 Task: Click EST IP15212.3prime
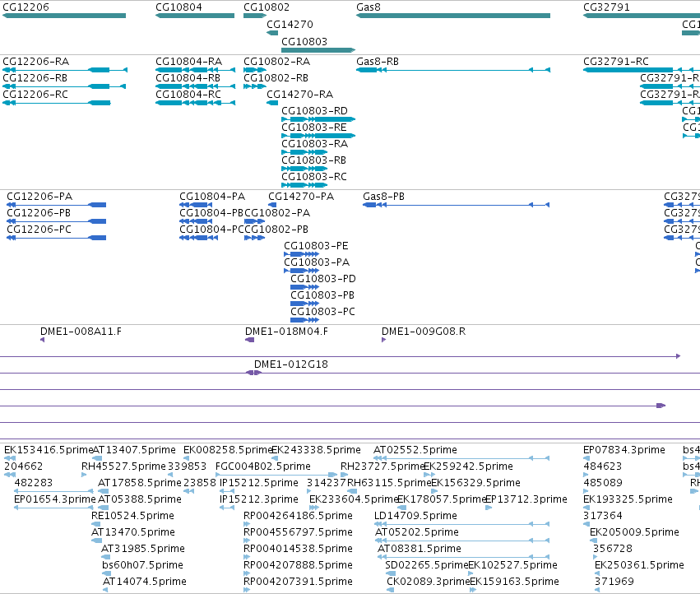227,508
